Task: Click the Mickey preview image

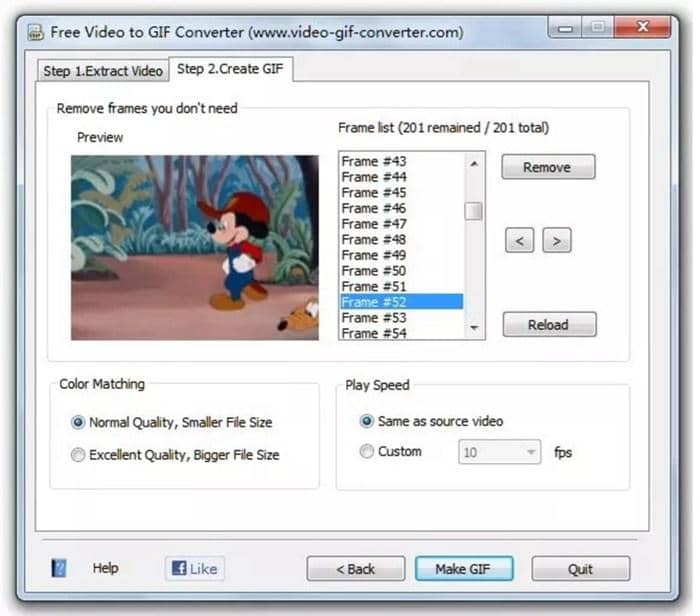Action: pyautogui.click(x=195, y=247)
